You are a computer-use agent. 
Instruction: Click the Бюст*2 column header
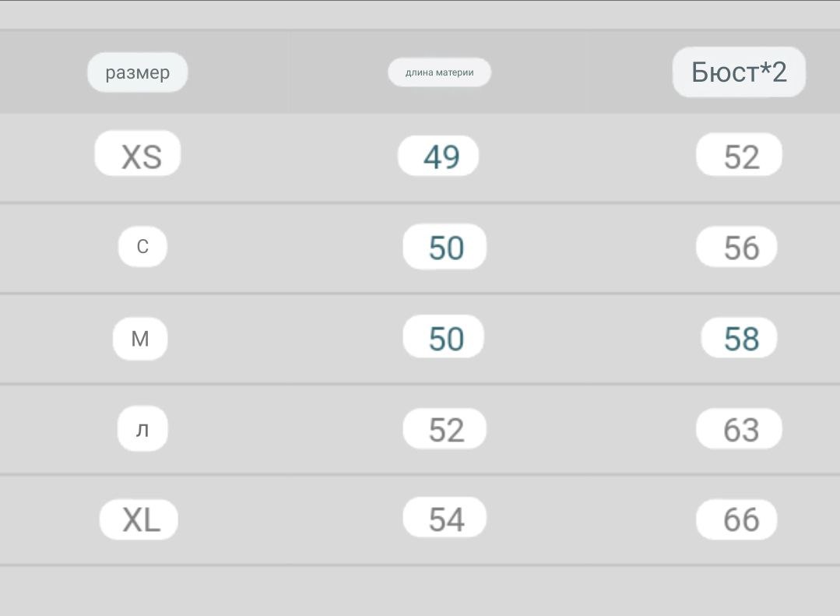point(739,72)
